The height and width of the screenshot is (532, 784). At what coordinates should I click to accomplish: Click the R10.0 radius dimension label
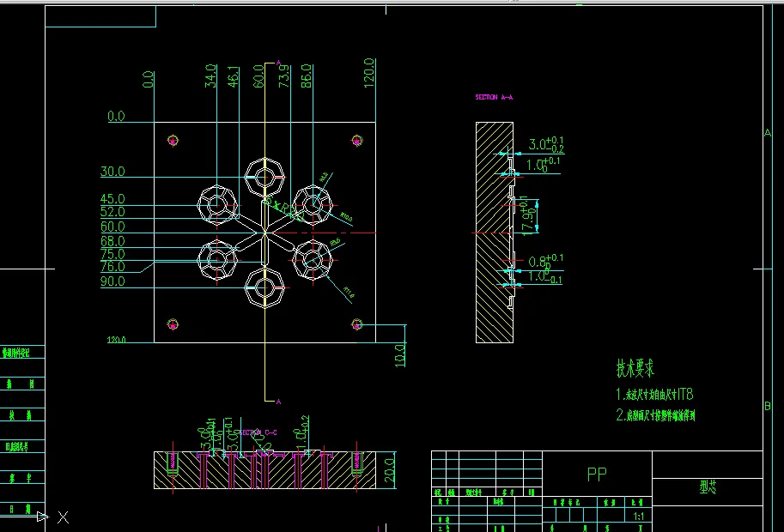[346, 217]
